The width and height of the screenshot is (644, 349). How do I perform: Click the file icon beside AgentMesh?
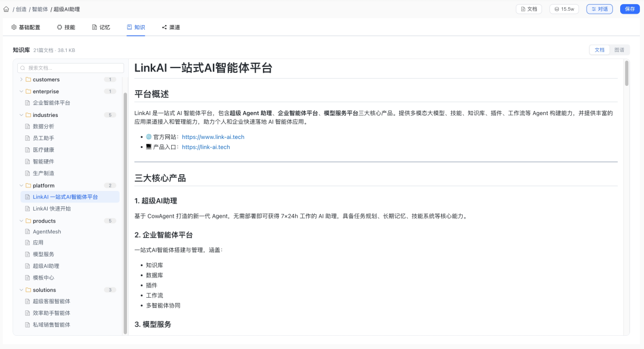coord(27,231)
